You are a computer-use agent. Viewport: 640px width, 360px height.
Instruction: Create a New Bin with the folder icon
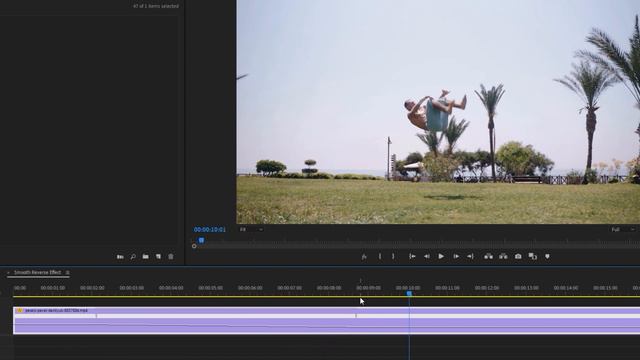coord(145,257)
